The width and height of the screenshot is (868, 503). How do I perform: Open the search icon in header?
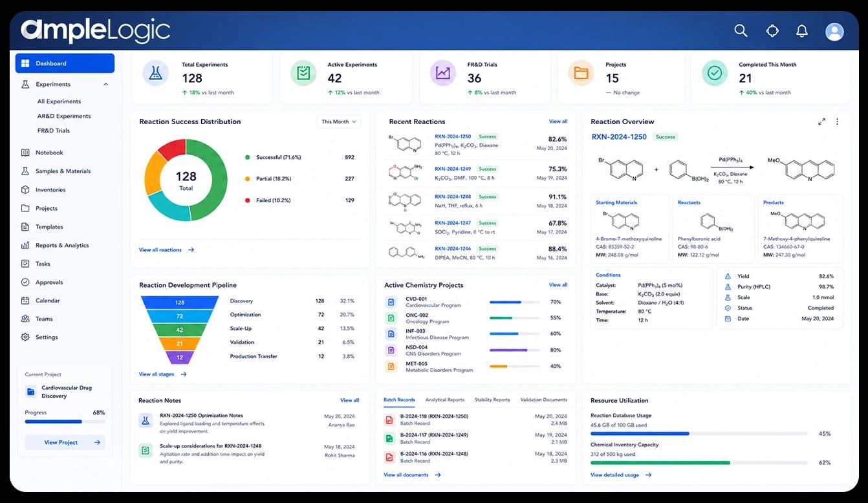741,30
